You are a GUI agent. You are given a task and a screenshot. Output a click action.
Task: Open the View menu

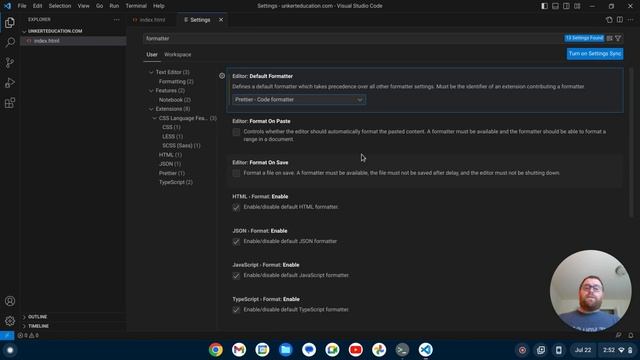[x=83, y=6]
